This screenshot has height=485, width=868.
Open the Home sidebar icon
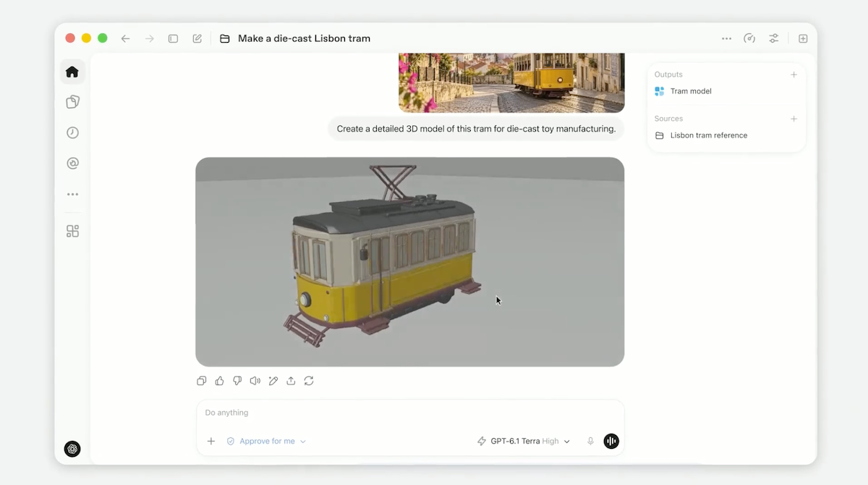pos(72,72)
